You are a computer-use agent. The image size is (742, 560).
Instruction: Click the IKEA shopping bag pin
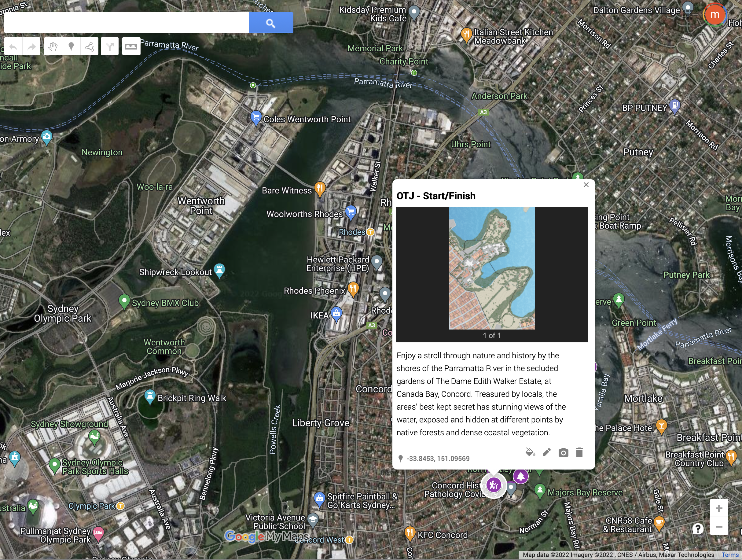pos(336,314)
